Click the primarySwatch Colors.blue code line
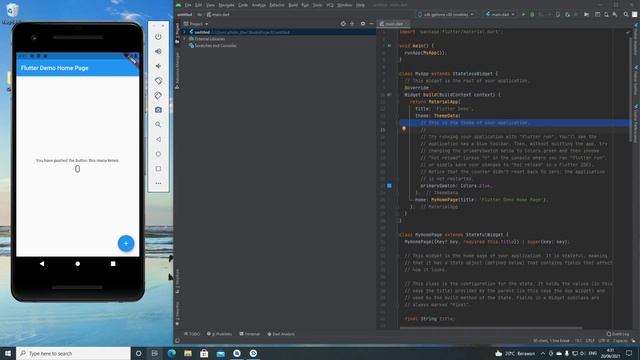Screen dimensions: 640x360 click(456, 186)
